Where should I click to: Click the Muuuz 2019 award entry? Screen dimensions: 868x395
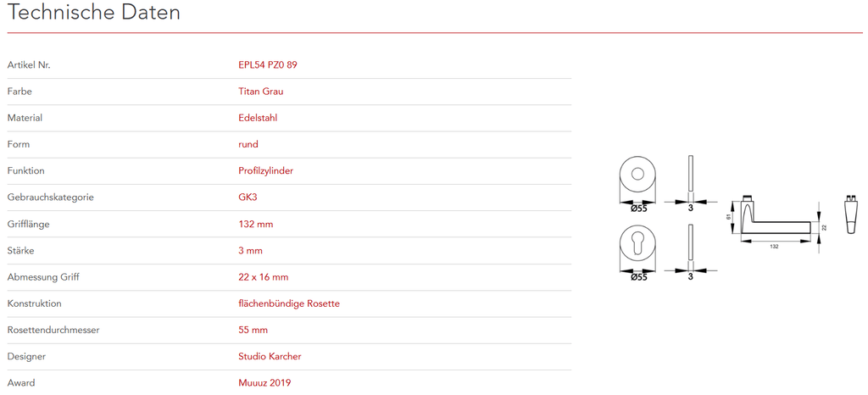(x=264, y=383)
